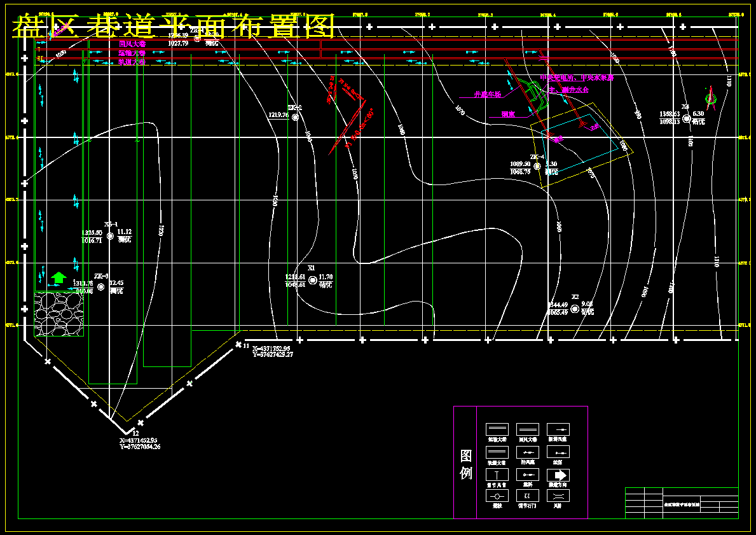Click the 井底车场 annotation text
This screenshot has height=535, width=756.
[x=488, y=95]
